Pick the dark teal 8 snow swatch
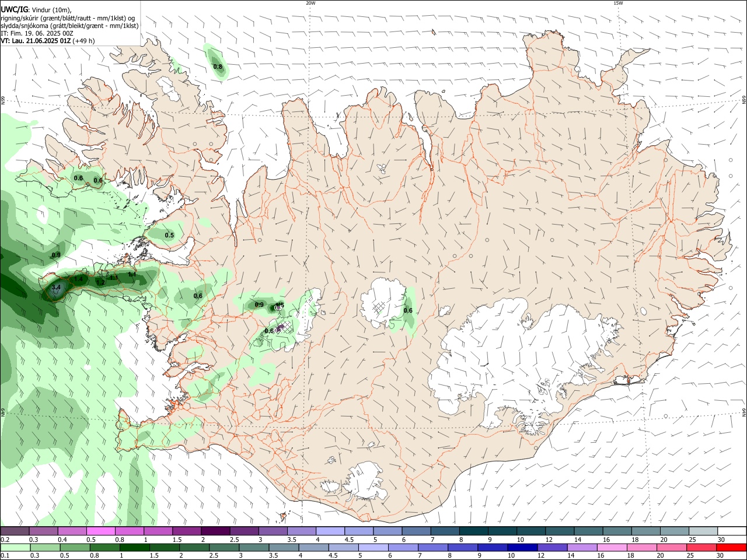747x560 pixels. pos(473,531)
